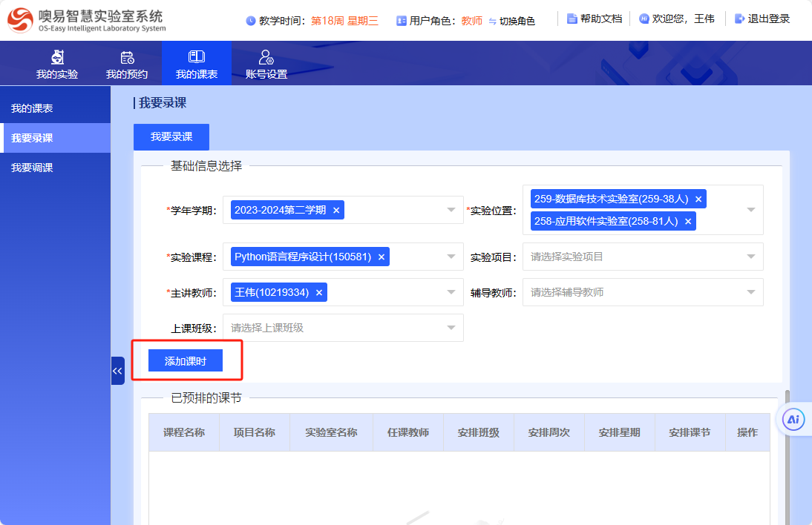Open the 我的实验 navigation icon
The width and height of the screenshot is (812, 525).
pyautogui.click(x=57, y=58)
